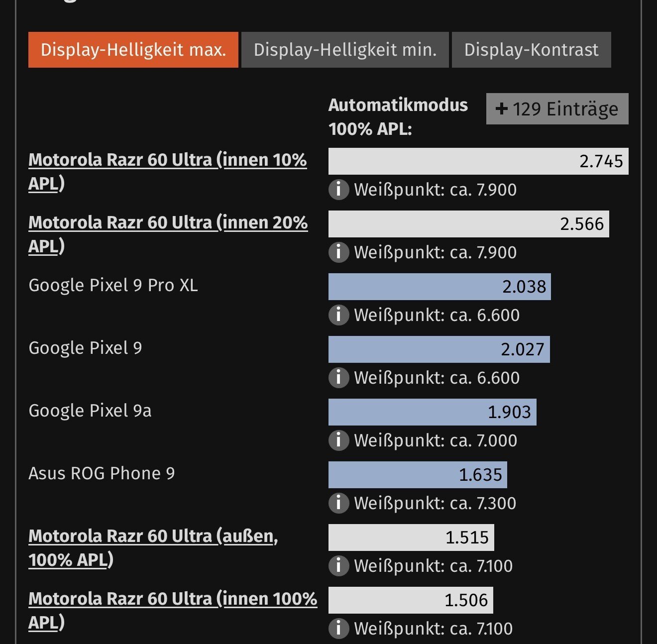Viewport: 657px width, 644px height.
Task: Show white point info for Google Pixel 9a
Action: pyautogui.click(x=338, y=440)
